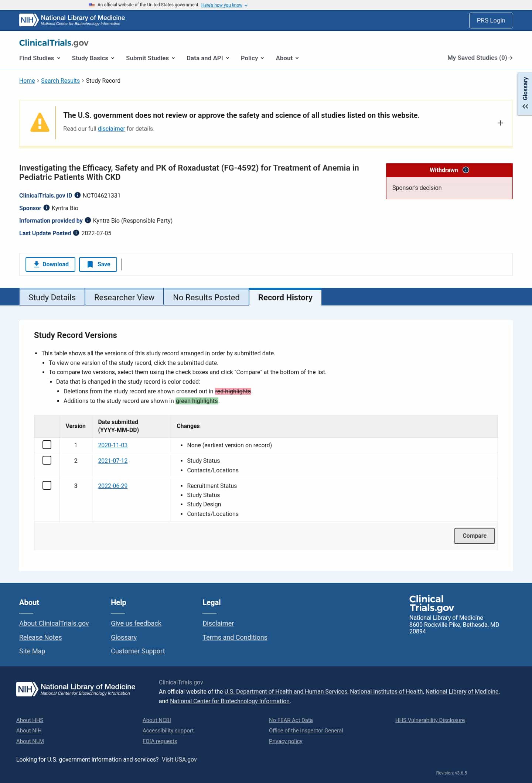This screenshot has height=783, width=532.
Task: Tick the checkbox for version 2
Action: [x=47, y=460]
